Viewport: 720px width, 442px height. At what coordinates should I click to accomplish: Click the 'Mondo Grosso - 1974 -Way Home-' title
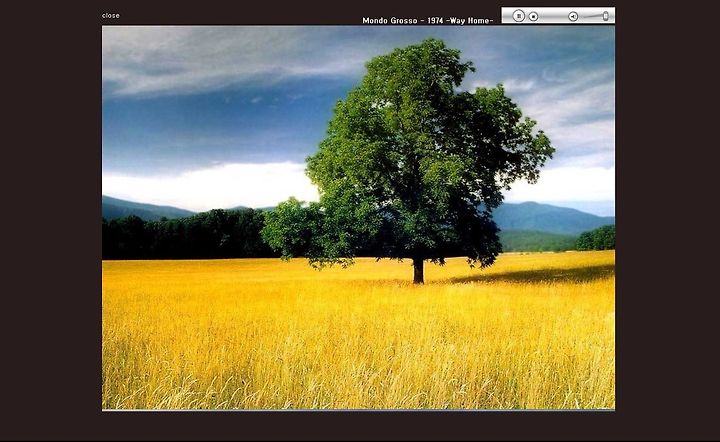click(428, 21)
